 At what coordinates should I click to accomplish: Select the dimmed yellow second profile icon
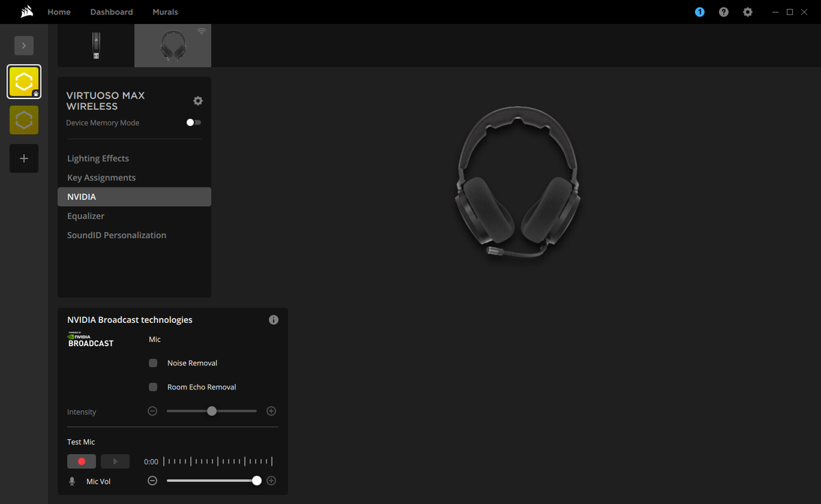24,120
